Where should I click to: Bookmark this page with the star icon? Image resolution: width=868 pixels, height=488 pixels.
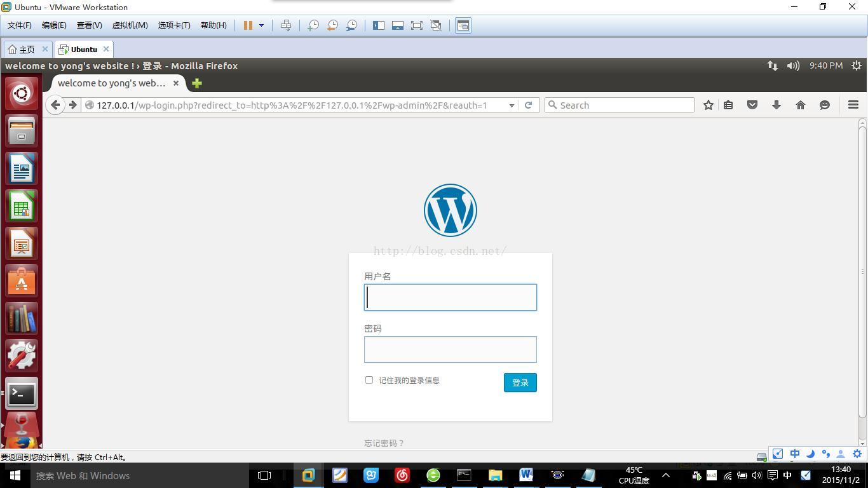coord(708,105)
